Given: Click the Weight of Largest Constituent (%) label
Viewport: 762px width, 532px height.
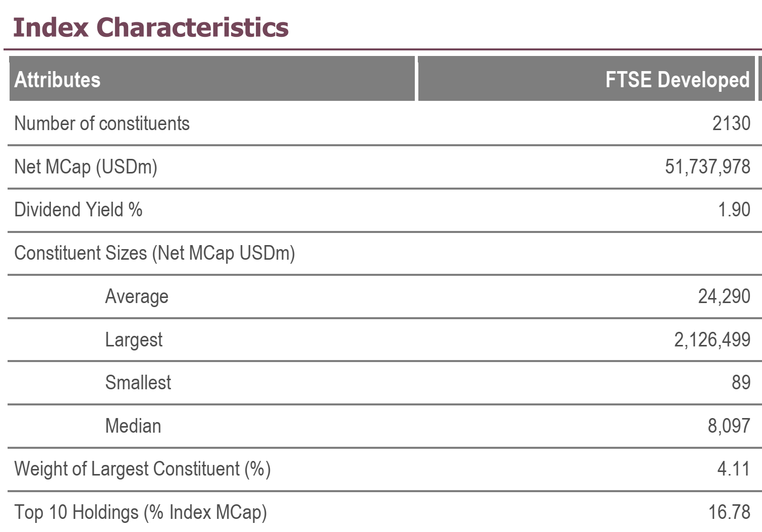Looking at the screenshot, I should click(x=142, y=469).
